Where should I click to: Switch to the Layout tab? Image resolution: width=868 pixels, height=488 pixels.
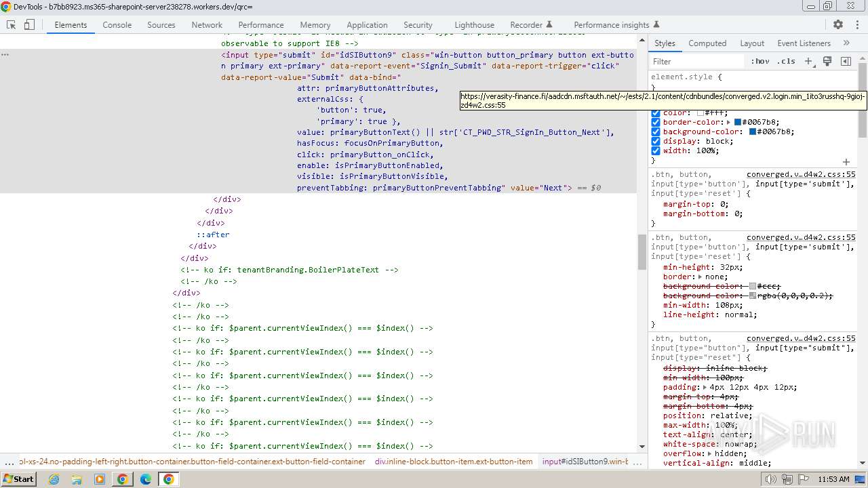click(x=752, y=43)
